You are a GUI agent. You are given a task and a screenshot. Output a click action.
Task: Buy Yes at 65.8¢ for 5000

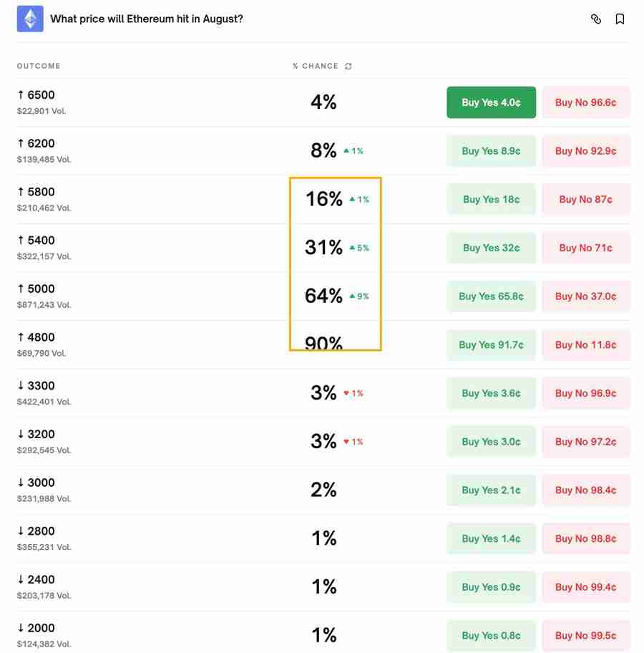click(491, 296)
